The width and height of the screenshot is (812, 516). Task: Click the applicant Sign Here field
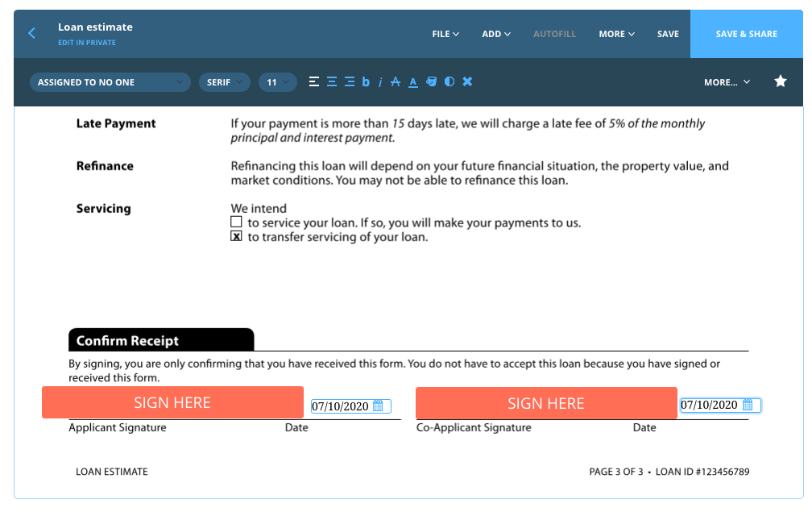[172, 403]
